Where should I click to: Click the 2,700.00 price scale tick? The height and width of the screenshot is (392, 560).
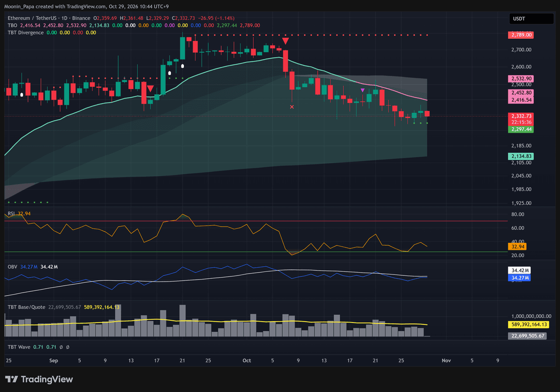pyautogui.click(x=521, y=49)
